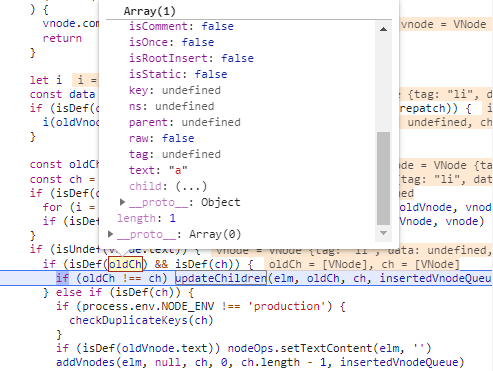Click the 'else if (isDef(ch))' line
The image size is (493, 371).
[x=118, y=292]
